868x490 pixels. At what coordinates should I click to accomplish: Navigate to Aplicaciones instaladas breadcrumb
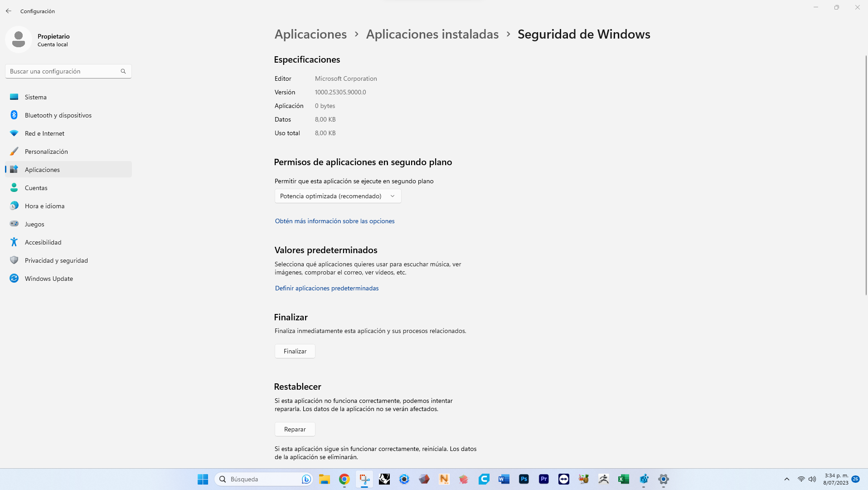point(432,34)
